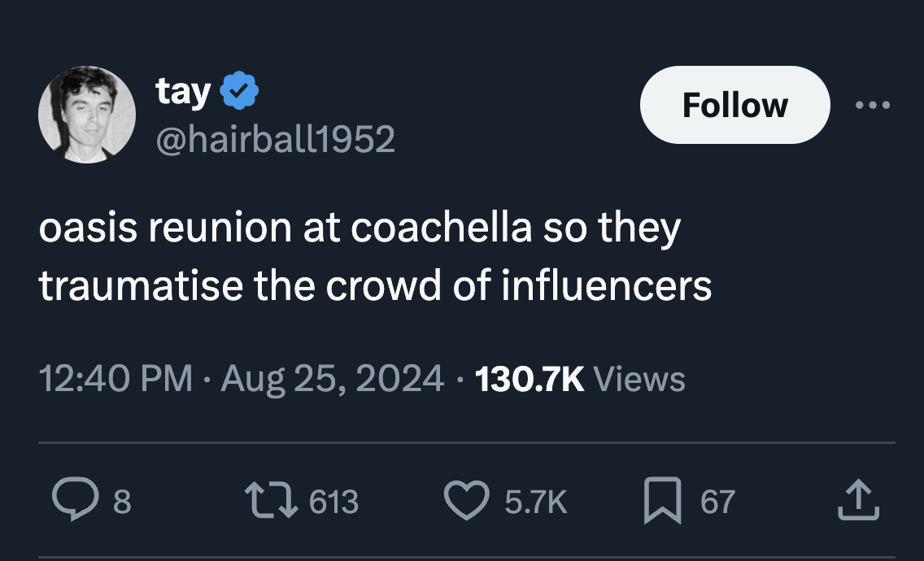Viewport: 924px width, 561px height.
Task: Bookmark the tweet via bookmark icon
Action: tap(662, 502)
